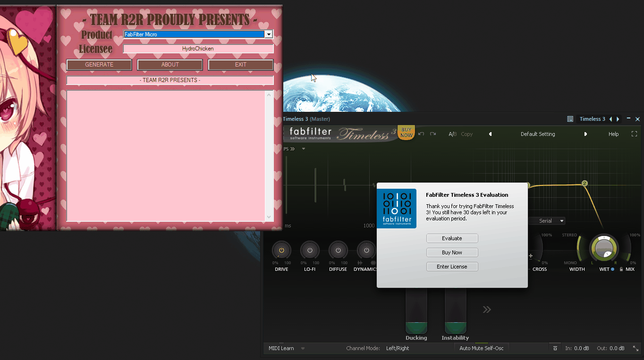Click the FabFilter logo in the dialog
This screenshot has height=360, width=644.
pos(397,208)
